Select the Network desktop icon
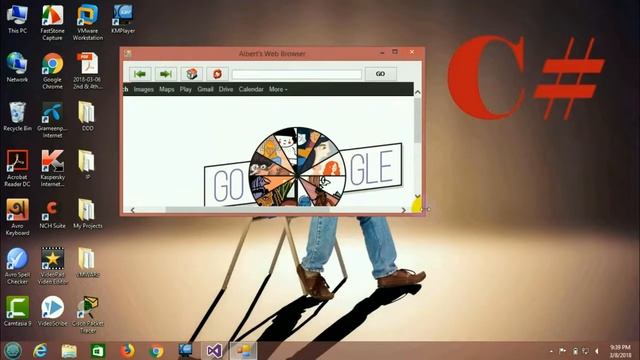Image resolution: width=640 pixels, height=360 pixels. [17, 68]
